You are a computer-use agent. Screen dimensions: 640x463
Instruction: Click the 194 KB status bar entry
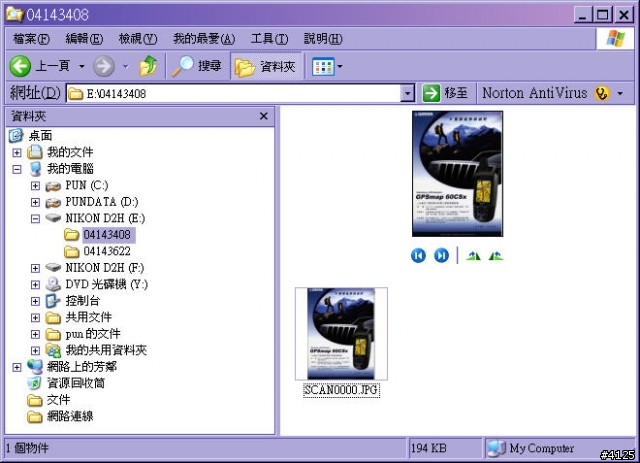[x=429, y=448]
